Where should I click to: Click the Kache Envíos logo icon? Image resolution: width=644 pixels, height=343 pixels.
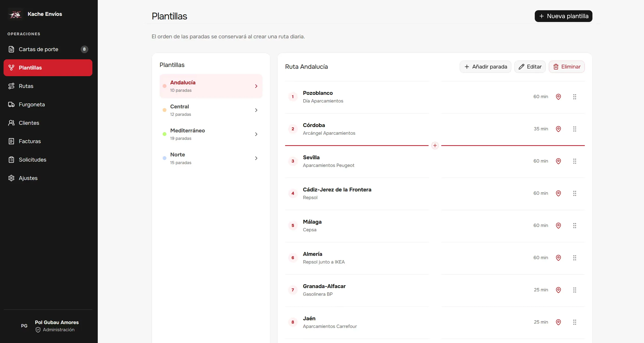[15, 14]
